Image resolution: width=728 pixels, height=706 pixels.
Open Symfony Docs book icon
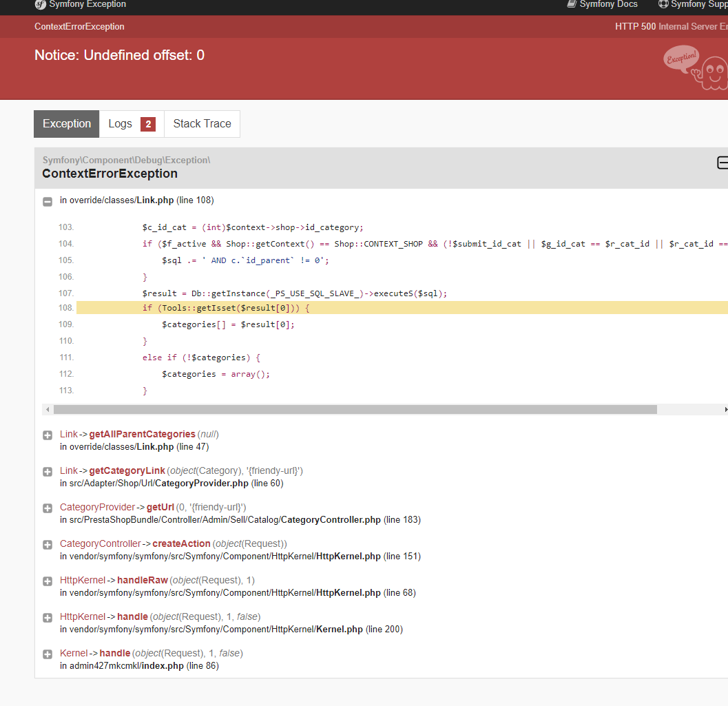click(572, 4)
